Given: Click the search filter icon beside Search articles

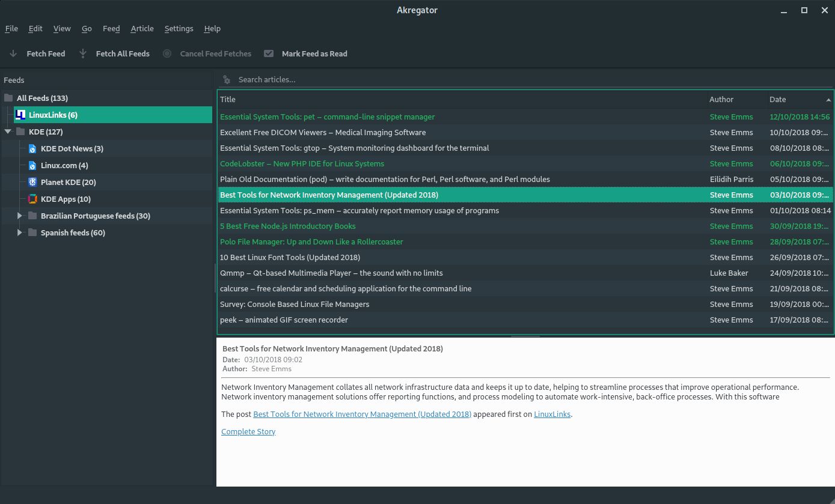Looking at the screenshot, I should [226, 79].
